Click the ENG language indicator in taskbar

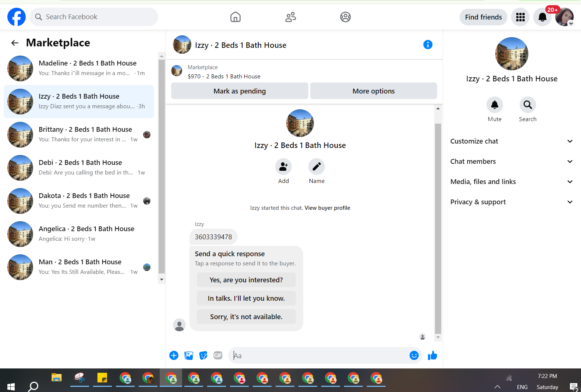(x=522, y=387)
